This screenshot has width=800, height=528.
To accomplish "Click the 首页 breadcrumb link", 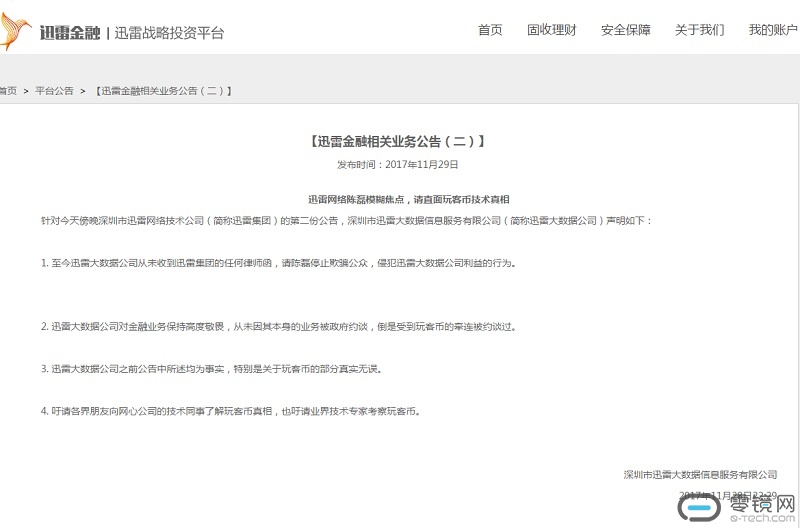I will point(8,91).
